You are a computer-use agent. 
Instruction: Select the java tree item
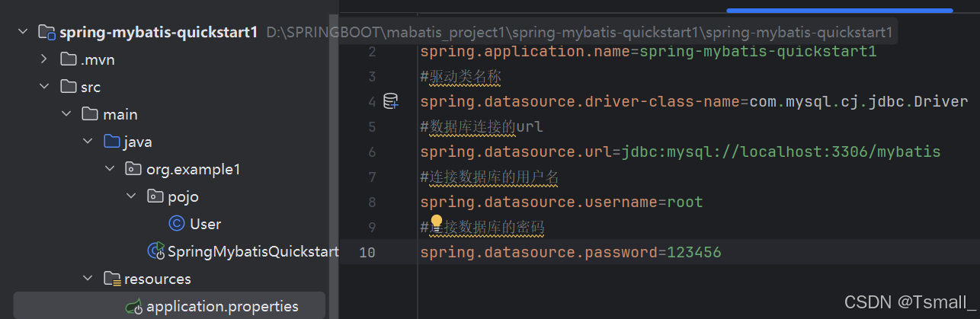[x=138, y=142]
